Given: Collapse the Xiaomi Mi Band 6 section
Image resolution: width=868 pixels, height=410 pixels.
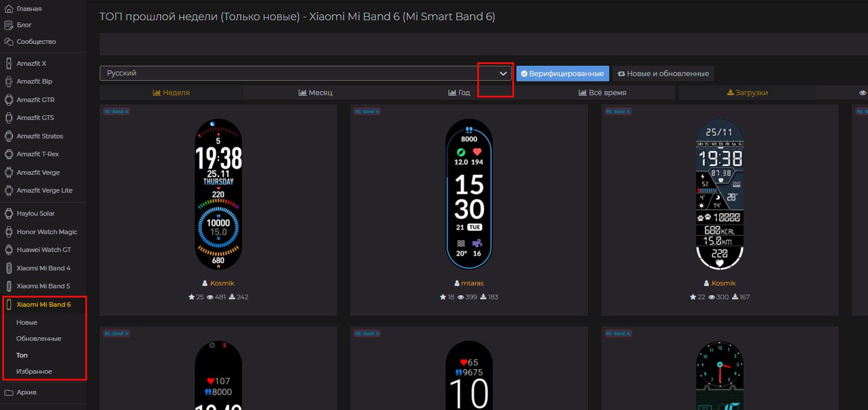Looking at the screenshot, I should [43, 304].
